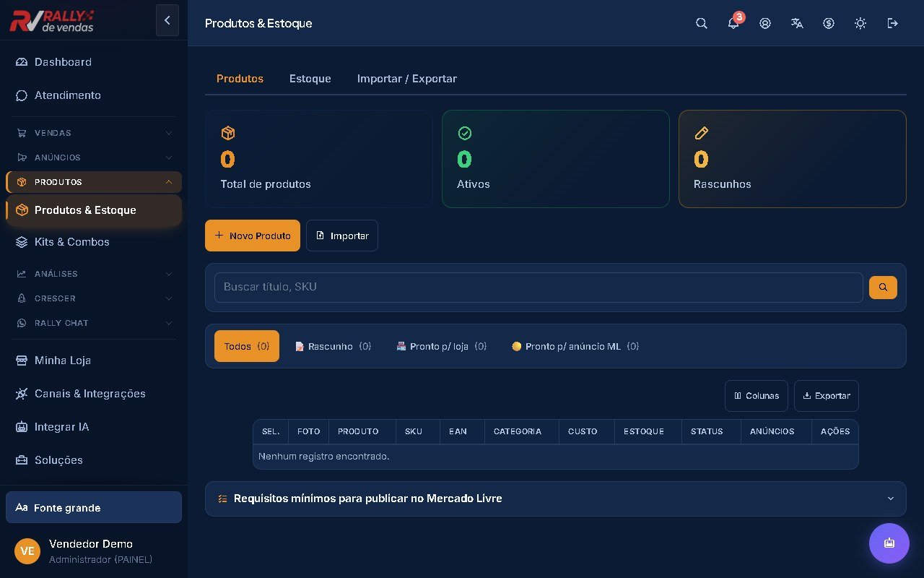
Task: Click the ESTOQUE column header
Action: point(648,431)
